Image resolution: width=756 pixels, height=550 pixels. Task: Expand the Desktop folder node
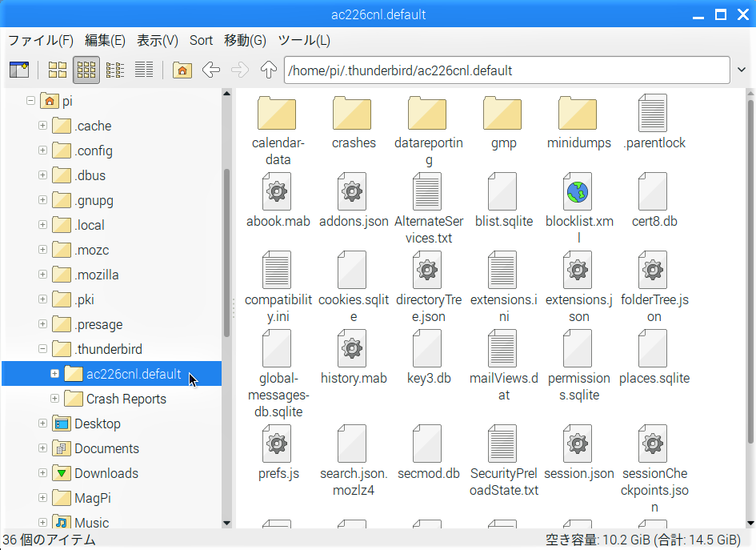(x=42, y=424)
